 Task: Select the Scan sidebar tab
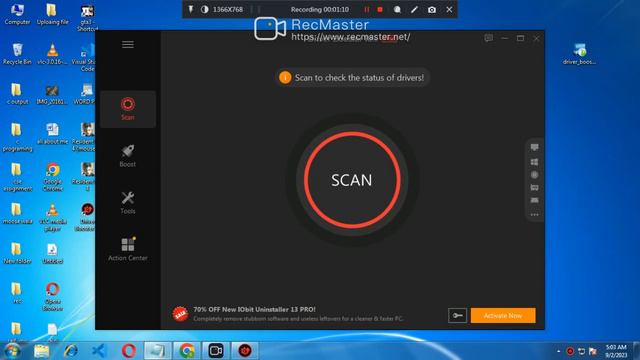pyautogui.click(x=128, y=109)
